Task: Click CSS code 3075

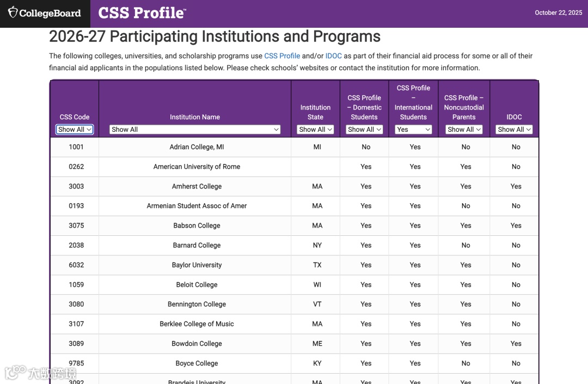Action: tap(76, 225)
